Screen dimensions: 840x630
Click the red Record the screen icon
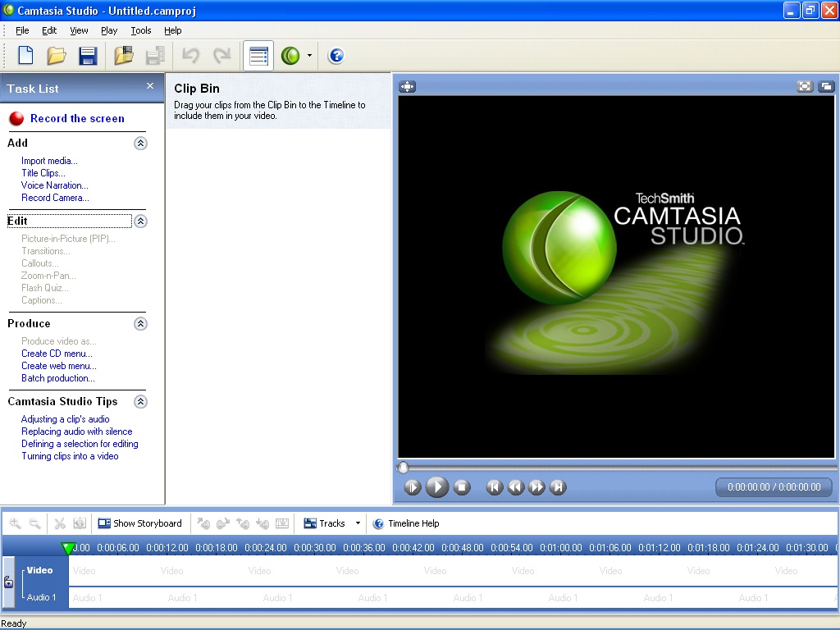[16, 118]
